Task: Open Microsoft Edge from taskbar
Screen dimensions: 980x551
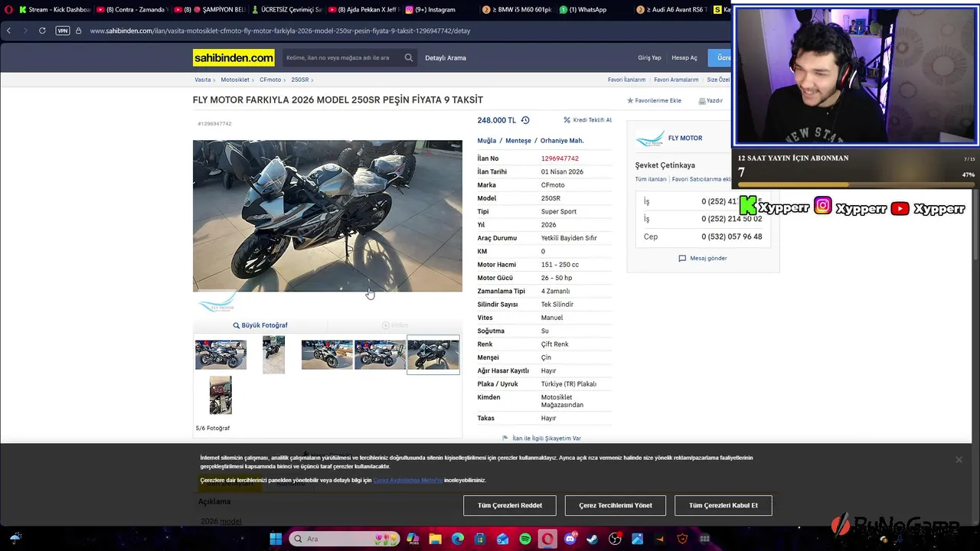Action: pyautogui.click(x=458, y=539)
